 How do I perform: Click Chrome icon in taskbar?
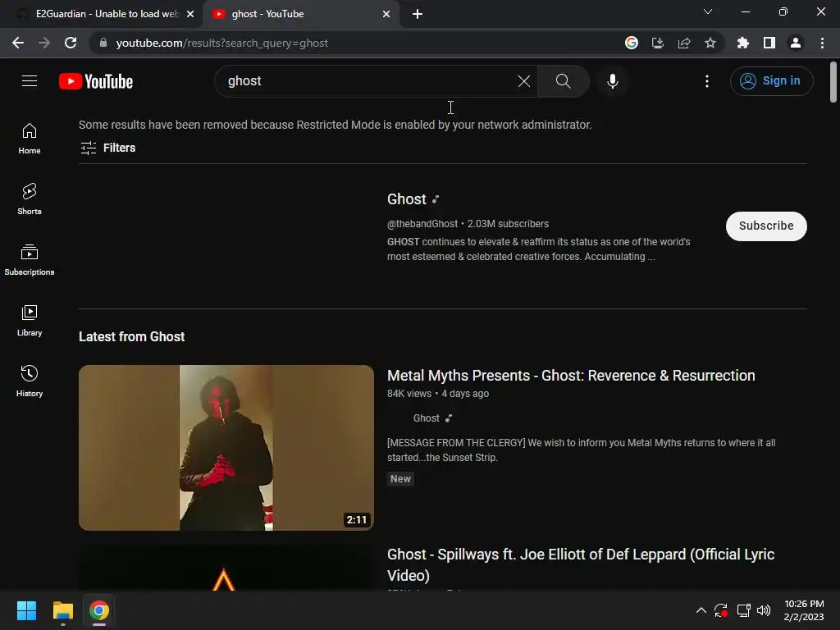coord(99,610)
